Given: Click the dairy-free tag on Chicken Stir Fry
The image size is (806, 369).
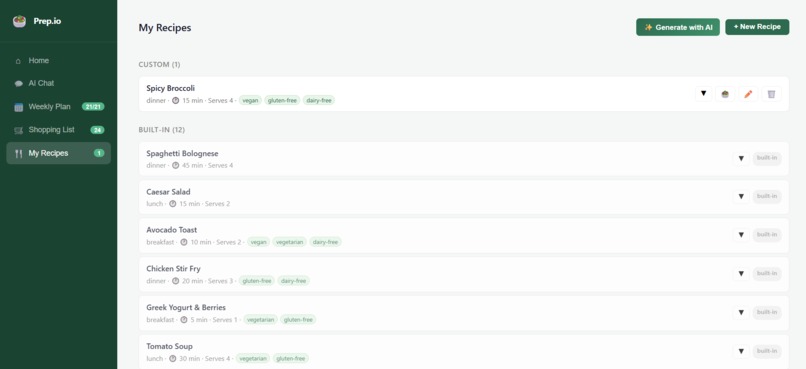Looking at the screenshot, I should click(x=294, y=281).
